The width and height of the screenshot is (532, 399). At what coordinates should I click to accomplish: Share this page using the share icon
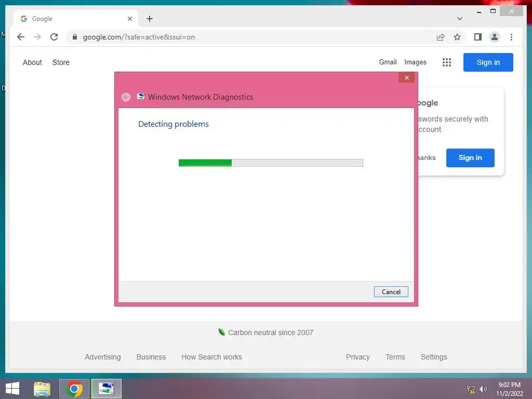click(441, 37)
